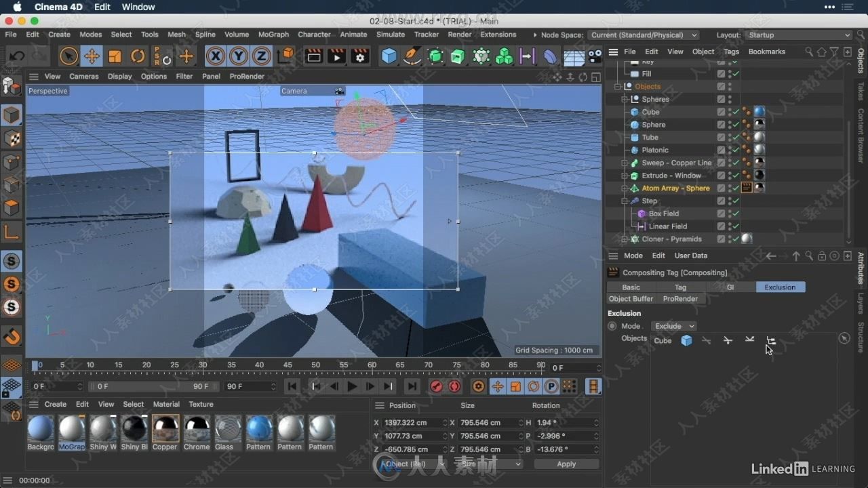Activate the Move tool
868x488 pixels.
(x=92, y=56)
